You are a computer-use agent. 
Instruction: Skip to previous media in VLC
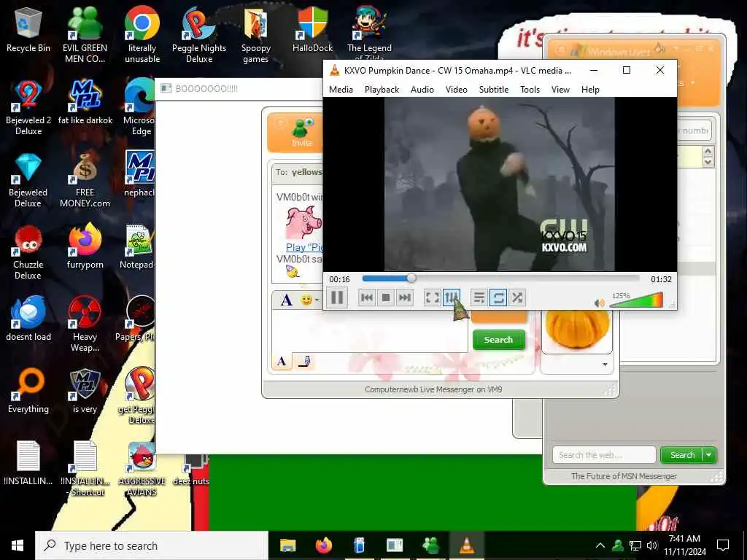click(367, 297)
